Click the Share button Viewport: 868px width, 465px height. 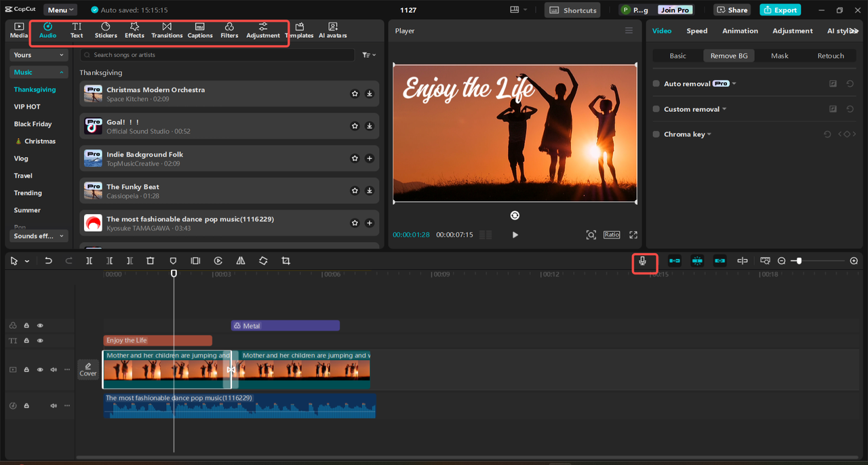click(732, 10)
